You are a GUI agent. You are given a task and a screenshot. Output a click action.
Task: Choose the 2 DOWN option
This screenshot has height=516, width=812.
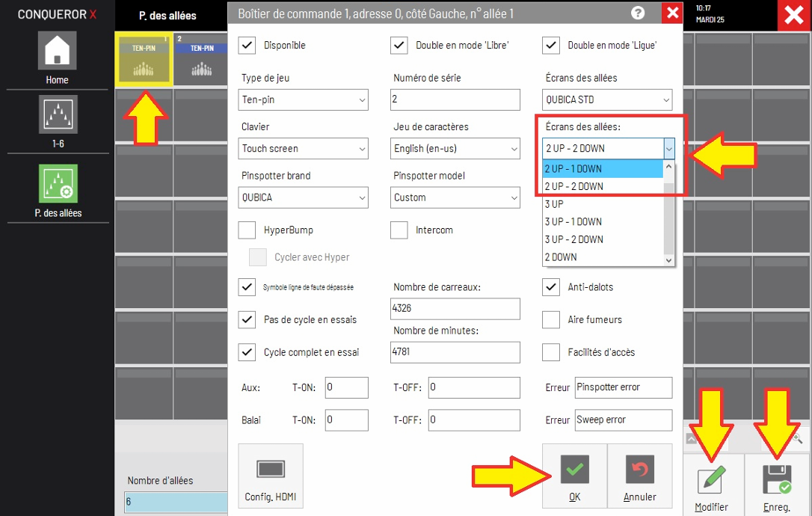(x=603, y=257)
